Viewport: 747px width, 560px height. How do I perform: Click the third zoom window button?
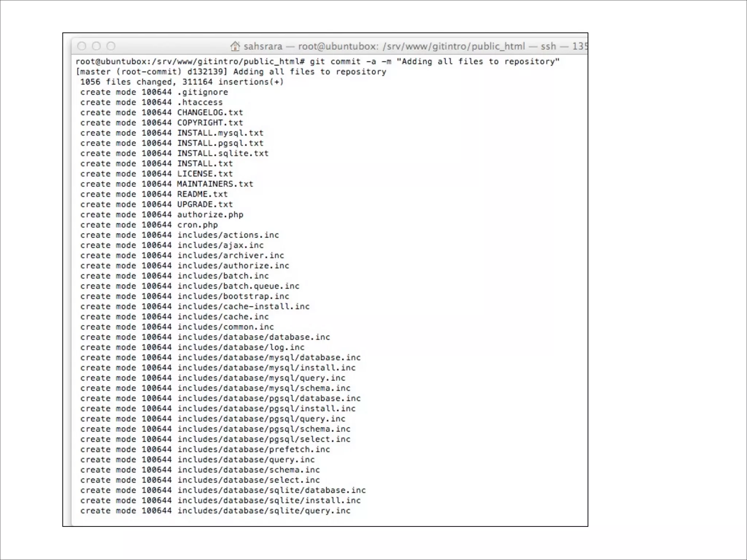click(x=111, y=46)
